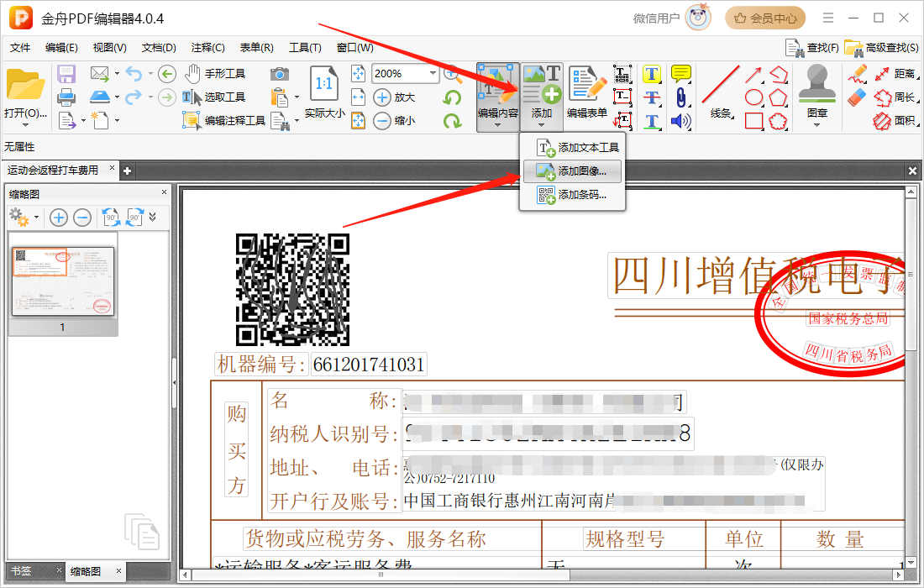Click the Distance (距离) measuring tool
Viewport: 924px width, 588px height.
895,74
